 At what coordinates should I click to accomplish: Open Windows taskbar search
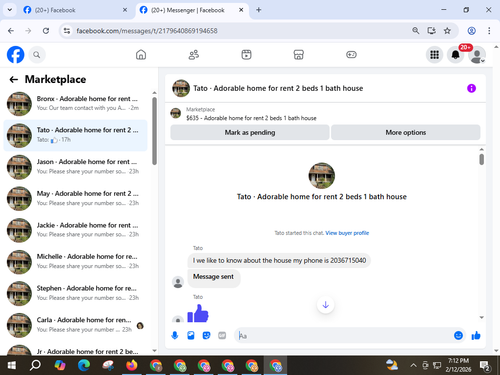point(35,365)
